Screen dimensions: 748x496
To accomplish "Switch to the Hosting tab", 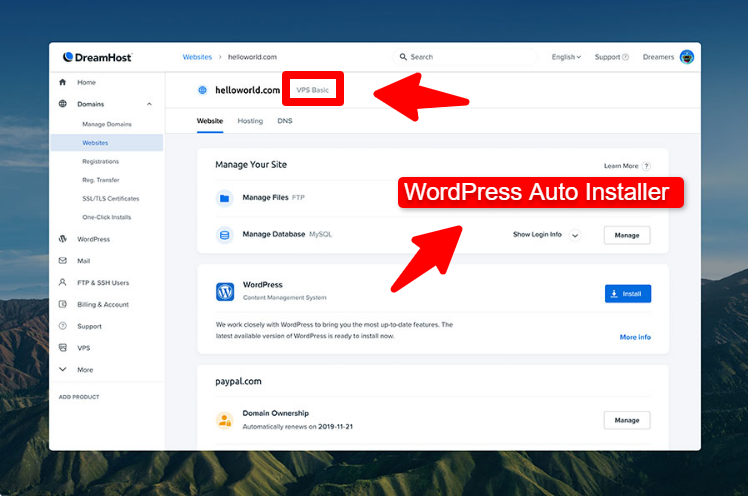I will 250,121.
